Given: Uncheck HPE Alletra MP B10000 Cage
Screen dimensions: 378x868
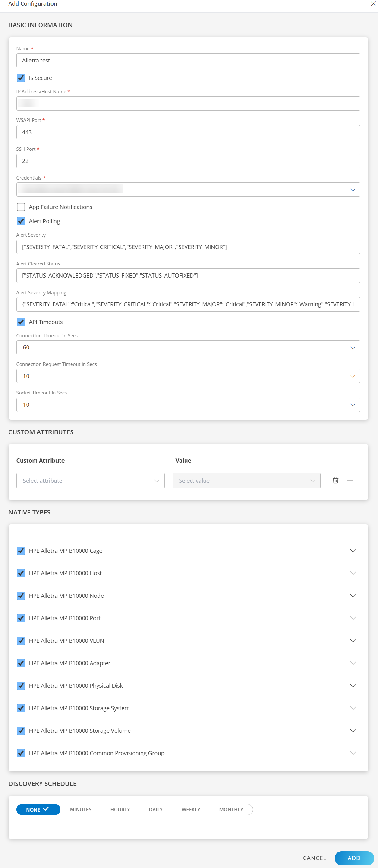Looking at the screenshot, I should pyautogui.click(x=21, y=551).
